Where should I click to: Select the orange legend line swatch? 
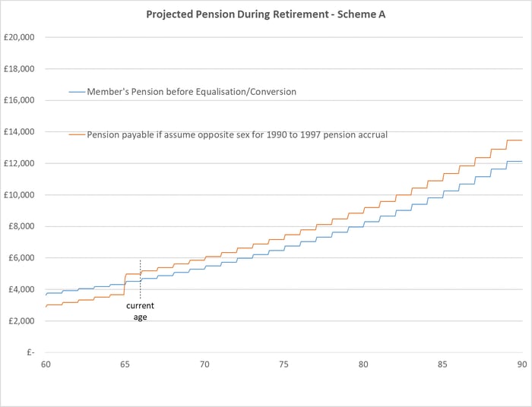pos(76,135)
